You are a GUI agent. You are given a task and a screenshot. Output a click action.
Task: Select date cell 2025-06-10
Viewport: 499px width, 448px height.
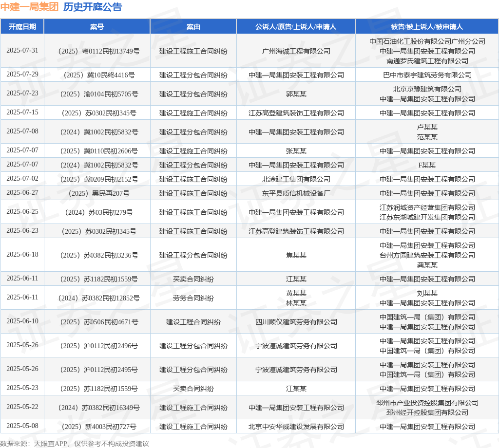point(22,321)
